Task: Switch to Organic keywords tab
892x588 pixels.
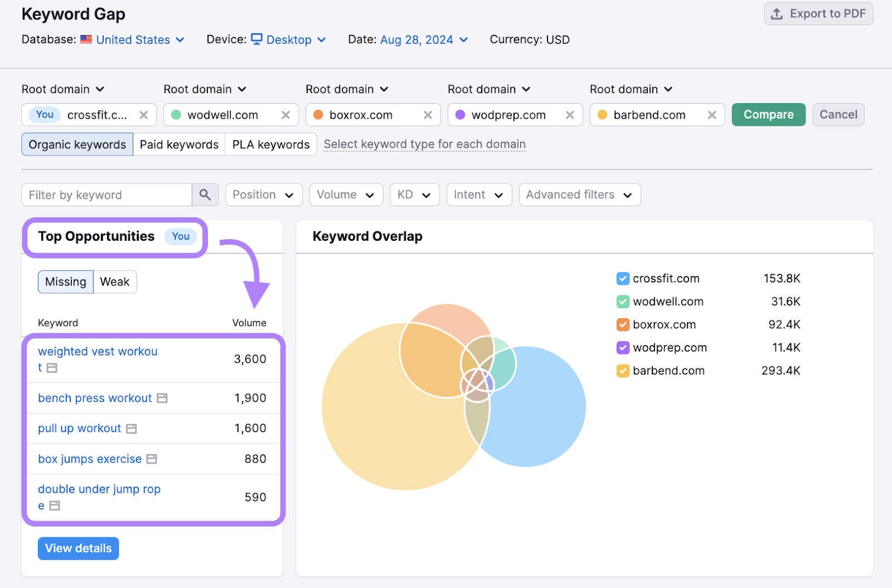Action: 77,144
